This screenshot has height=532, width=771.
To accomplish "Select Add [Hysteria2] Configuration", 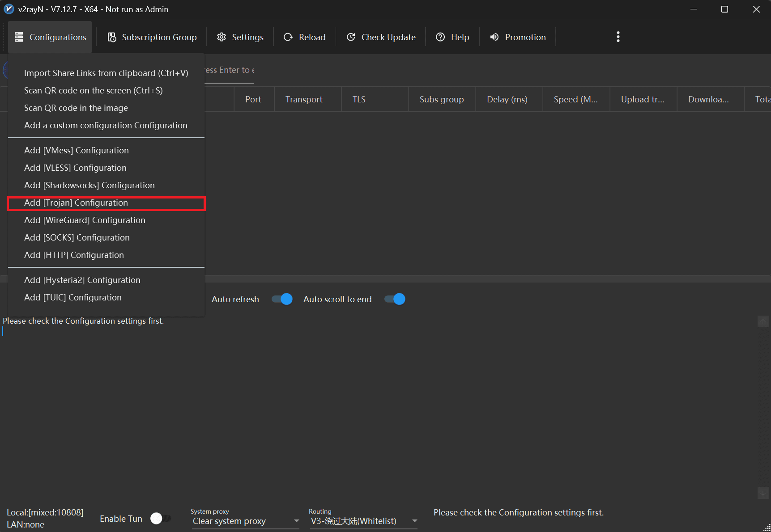I will tap(82, 280).
